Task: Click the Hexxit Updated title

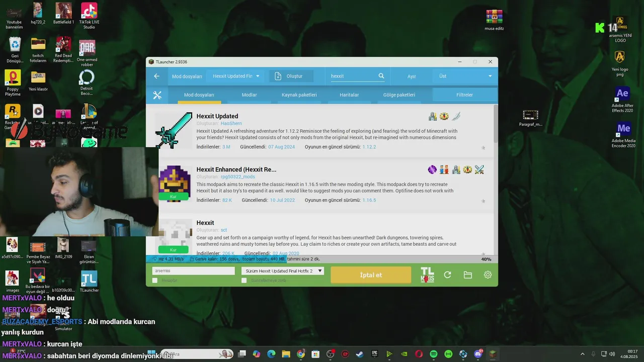Action: click(x=217, y=116)
